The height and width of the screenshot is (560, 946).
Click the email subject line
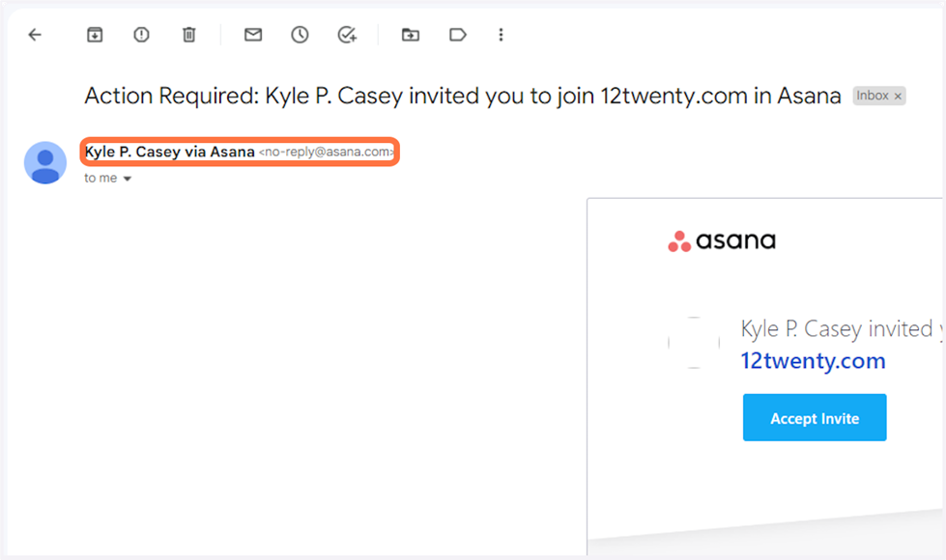point(462,96)
